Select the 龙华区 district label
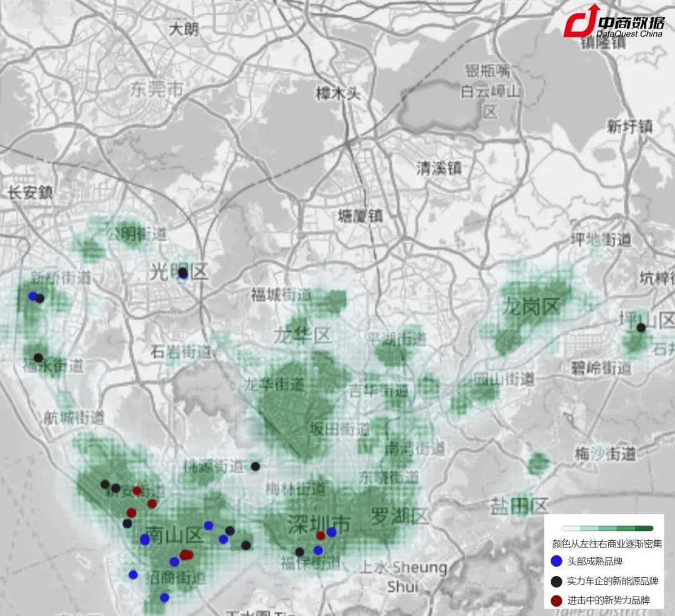Screen dimensions: 675x616 point(302,336)
